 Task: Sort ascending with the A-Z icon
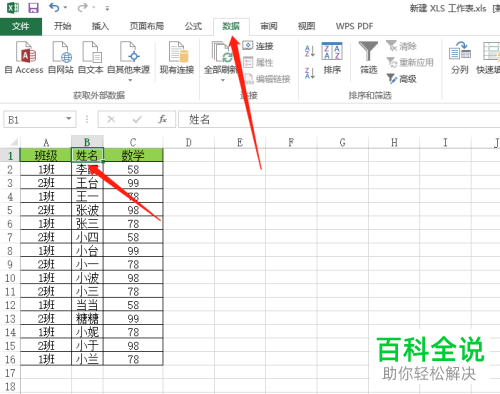(310, 51)
